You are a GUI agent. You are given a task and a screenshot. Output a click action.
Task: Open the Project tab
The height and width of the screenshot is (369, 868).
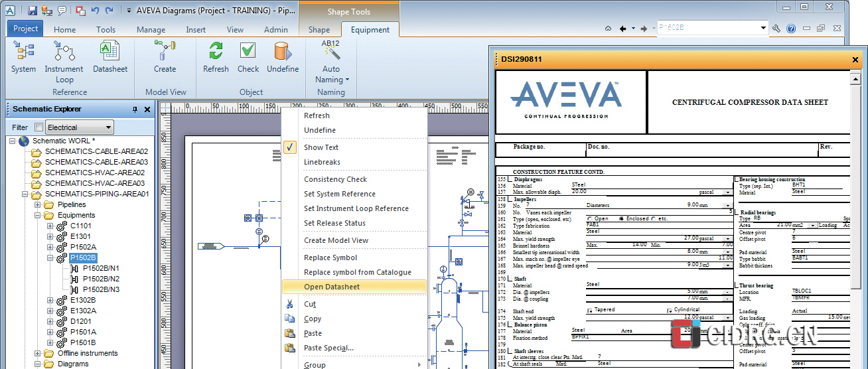point(25,29)
